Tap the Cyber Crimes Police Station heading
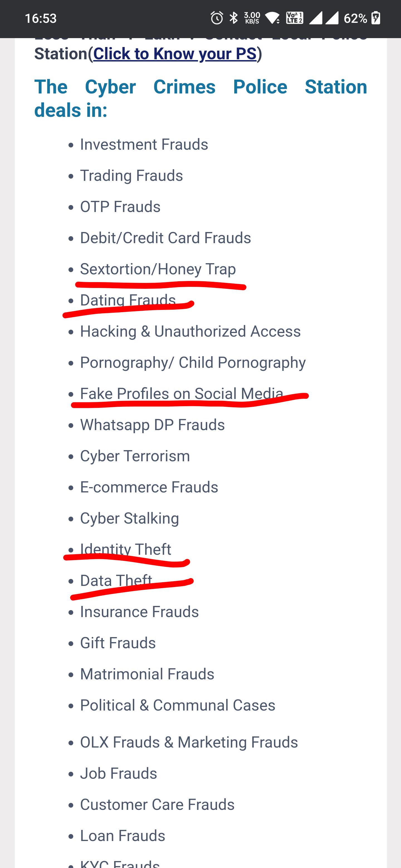This screenshot has width=401, height=868. 200,98
